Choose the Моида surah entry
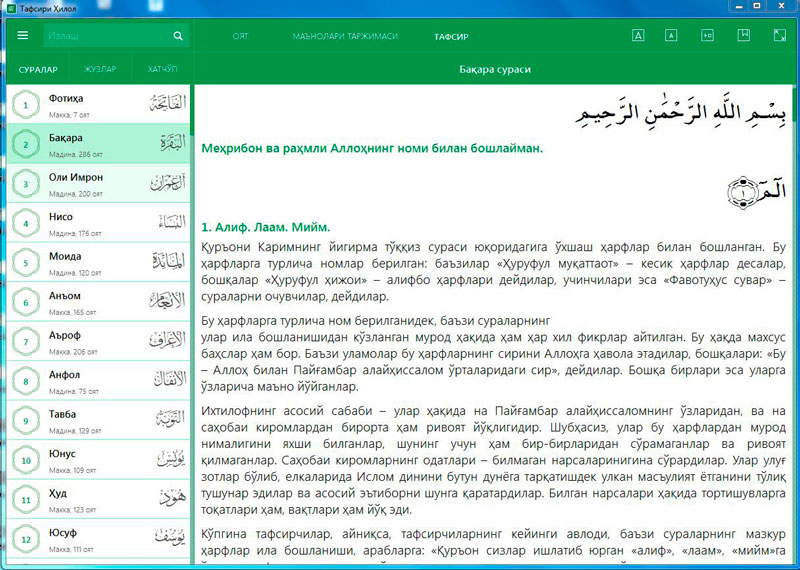Screen dimensions: 800x570 (100, 262)
